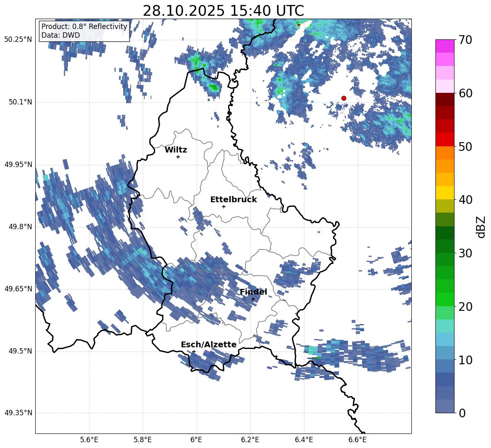The height and width of the screenshot is (448, 491).
Task: Click the Esch/Alzette station cross marker
Action: pyautogui.click(x=194, y=351)
